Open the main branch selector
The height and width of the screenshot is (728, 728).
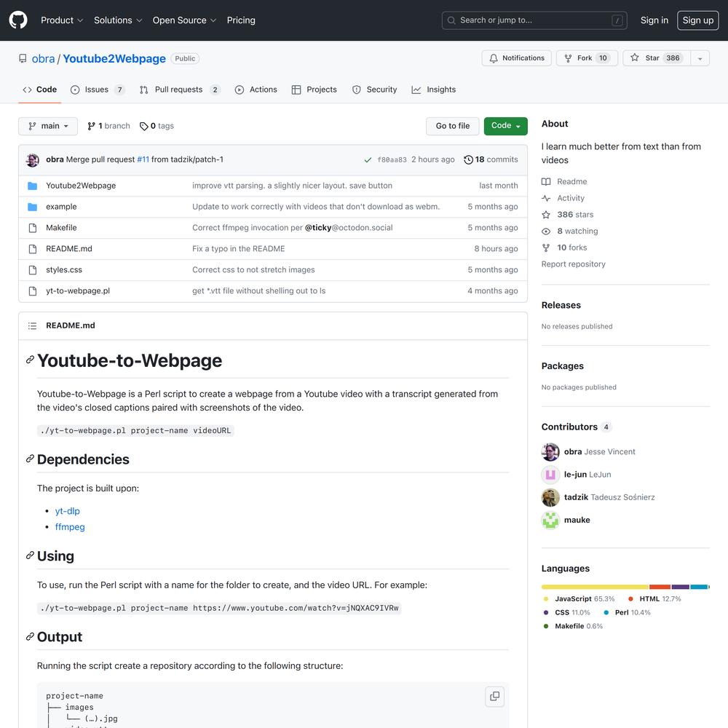pos(48,126)
